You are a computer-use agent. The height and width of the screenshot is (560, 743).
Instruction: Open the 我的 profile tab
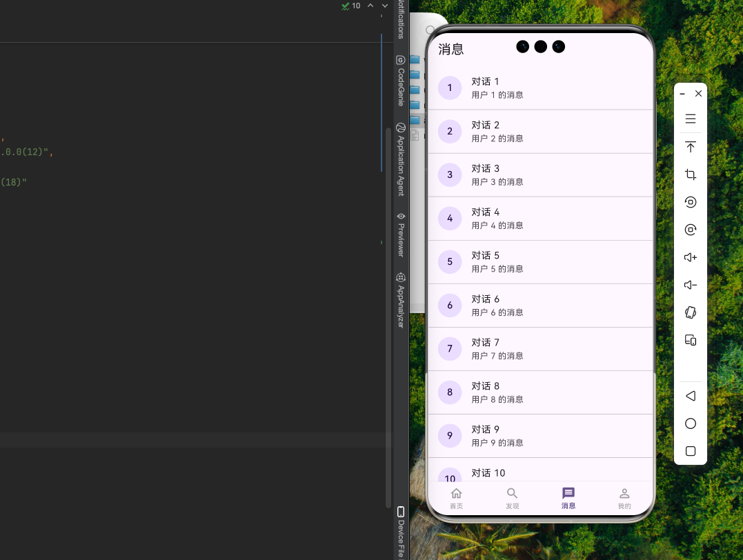click(x=624, y=498)
